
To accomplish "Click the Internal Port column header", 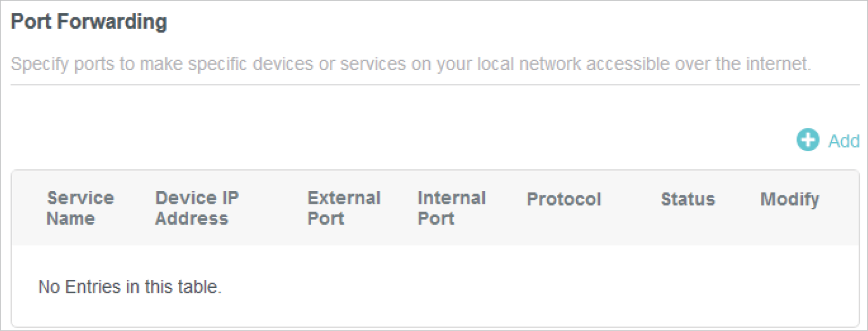I will [x=451, y=208].
